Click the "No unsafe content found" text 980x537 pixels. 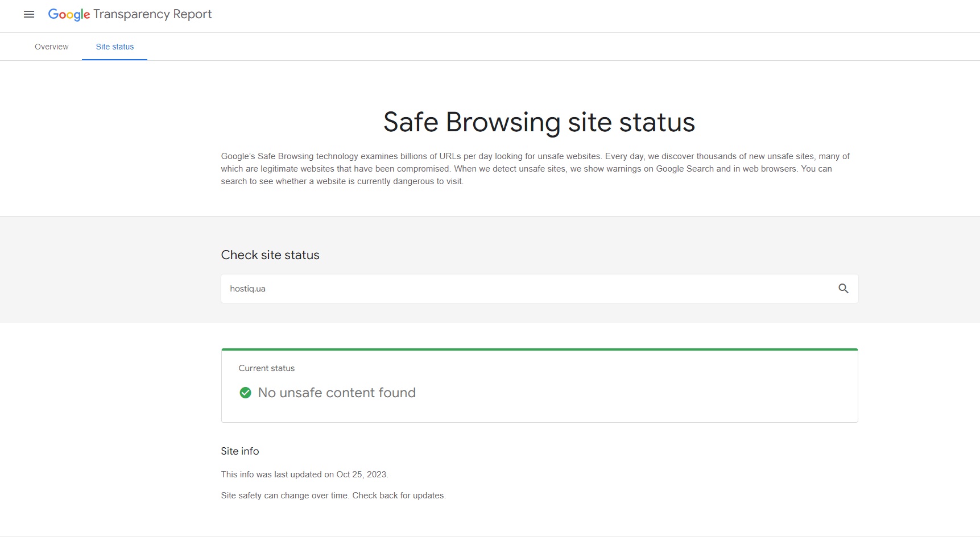pos(337,393)
